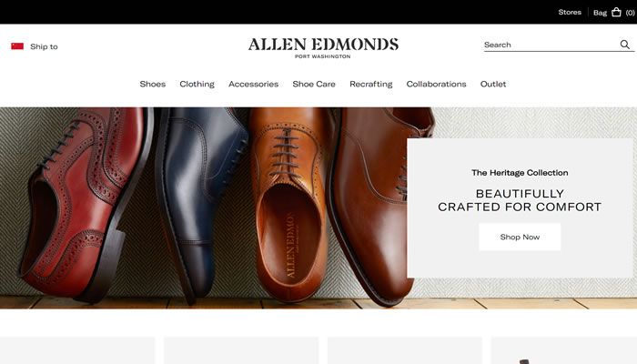Select Shoe Care in navigation
637x364 pixels.
314,84
